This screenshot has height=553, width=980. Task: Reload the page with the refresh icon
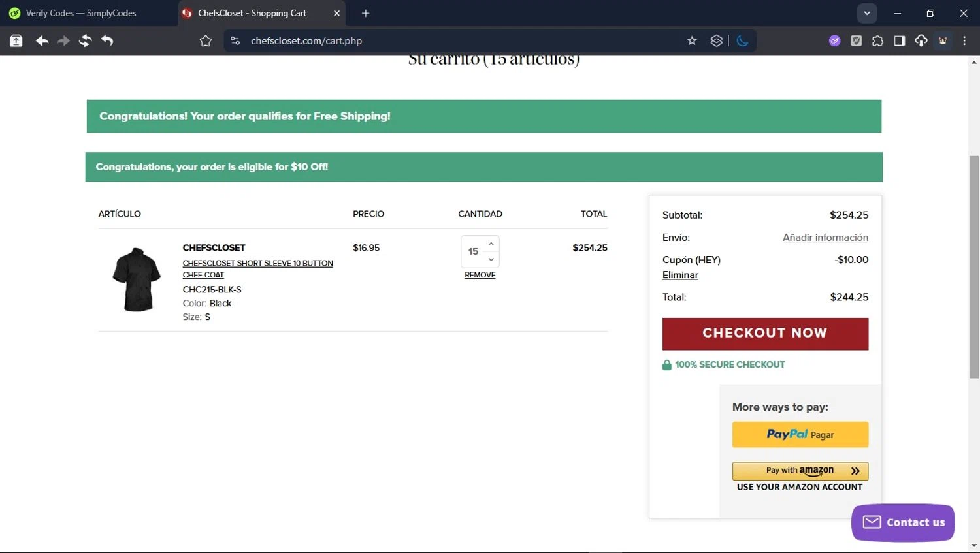point(85,41)
